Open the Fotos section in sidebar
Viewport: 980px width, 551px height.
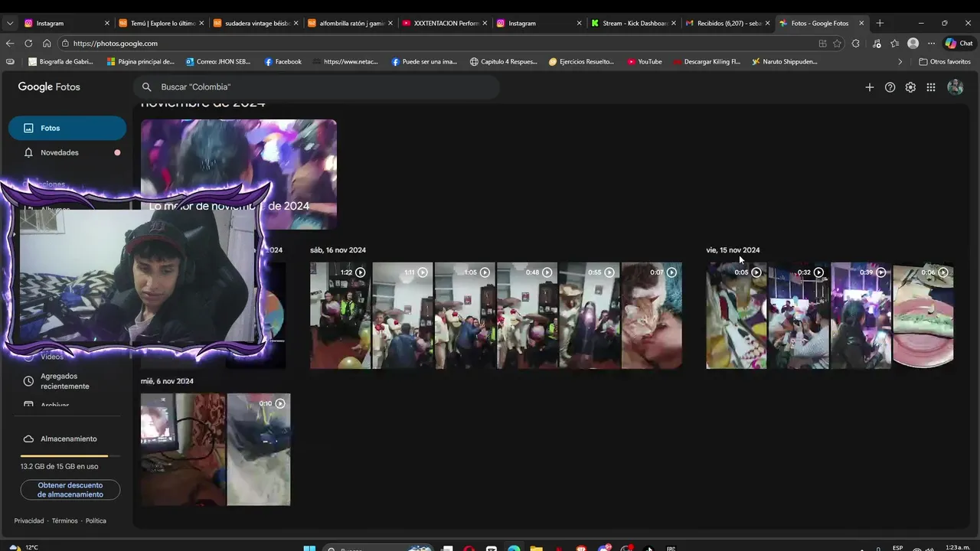67,128
